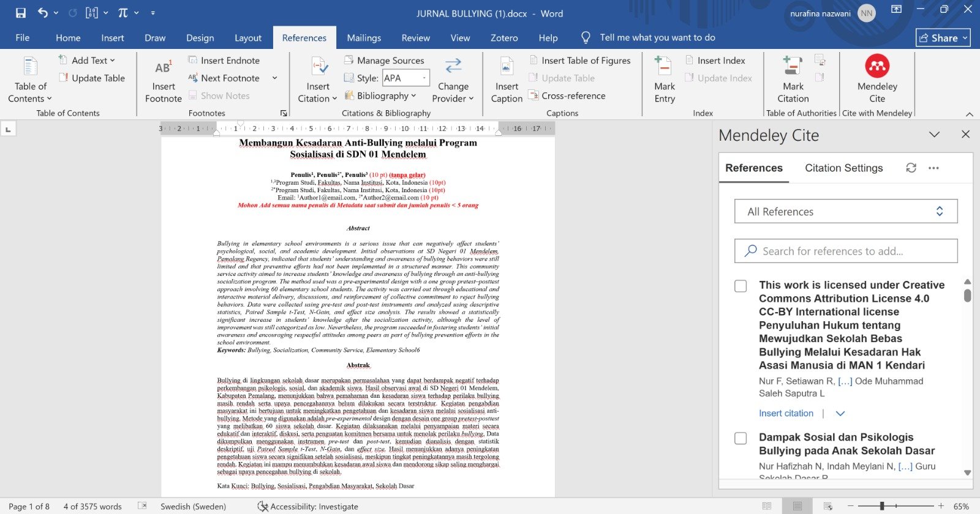Open the Mendeley panel more options ellipsis

click(x=933, y=168)
